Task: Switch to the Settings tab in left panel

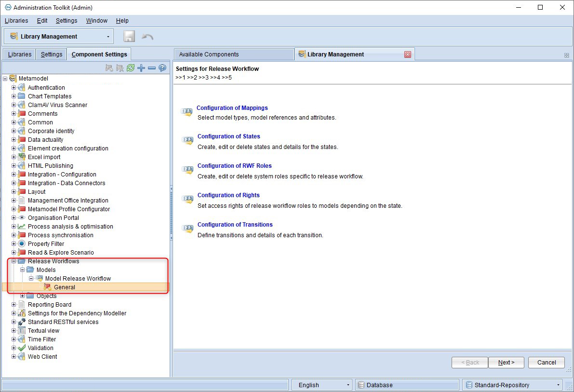Action: point(52,54)
